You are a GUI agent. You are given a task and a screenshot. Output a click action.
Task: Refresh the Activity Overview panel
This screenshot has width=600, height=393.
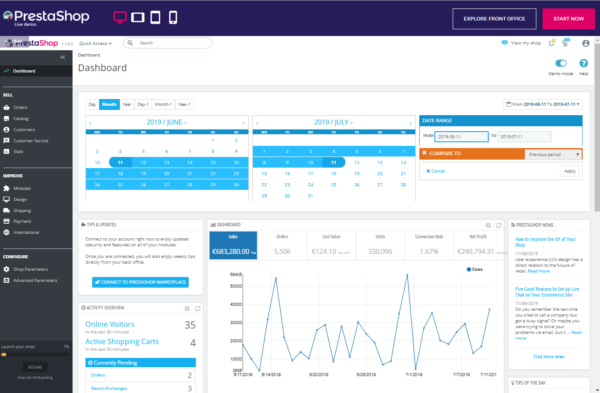(x=197, y=308)
